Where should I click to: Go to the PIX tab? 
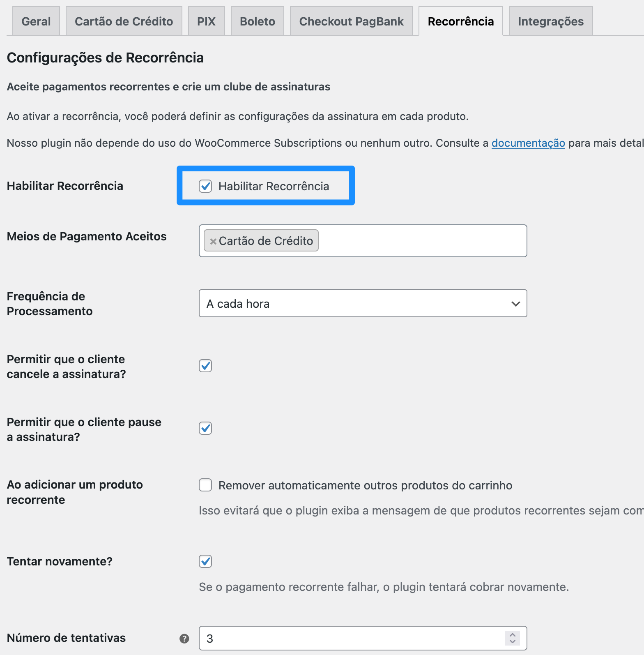click(x=206, y=21)
